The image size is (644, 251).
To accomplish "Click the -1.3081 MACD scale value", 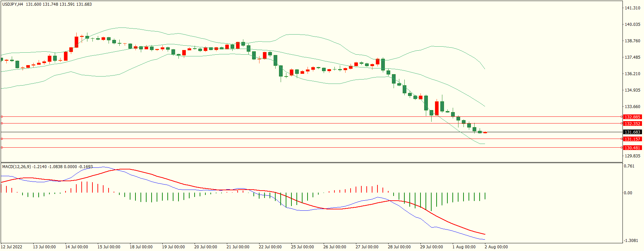I will pos(631,241).
